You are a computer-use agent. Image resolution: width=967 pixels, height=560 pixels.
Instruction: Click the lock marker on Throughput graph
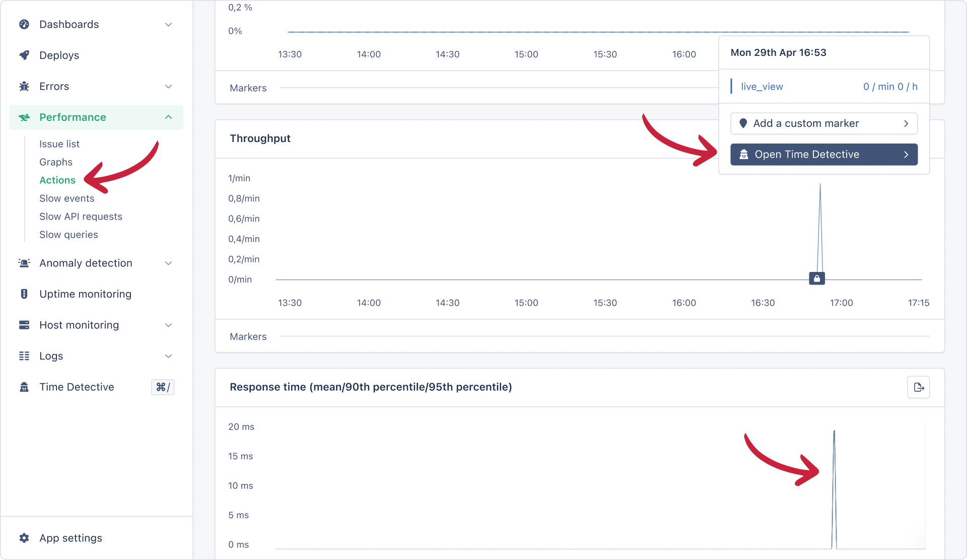pyautogui.click(x=817, y=278)
